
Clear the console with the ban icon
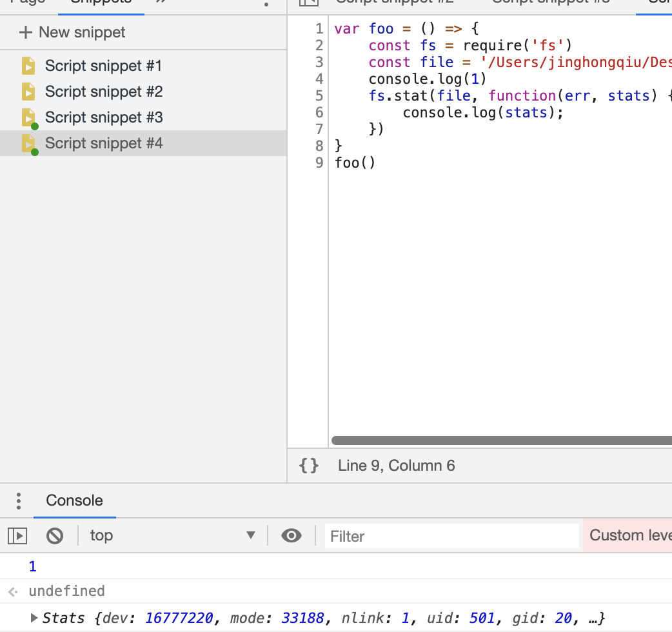point(55,536)
